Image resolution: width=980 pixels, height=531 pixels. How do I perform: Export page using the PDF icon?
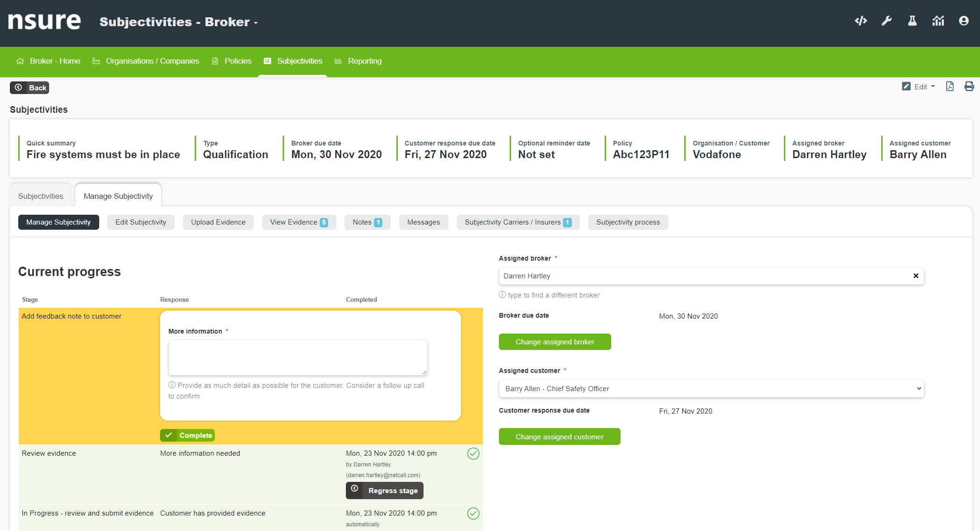pyautogui.click(x=950, y=87)
